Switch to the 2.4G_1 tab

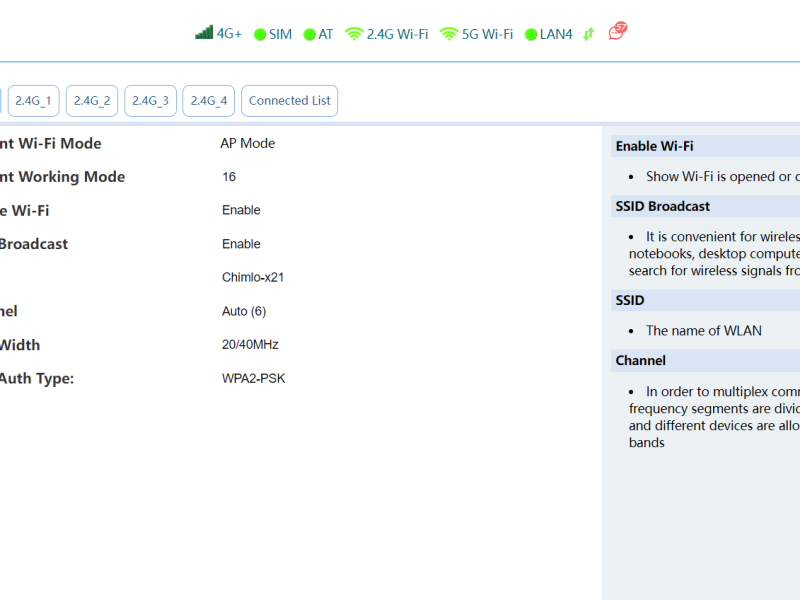tap(33, 101)
